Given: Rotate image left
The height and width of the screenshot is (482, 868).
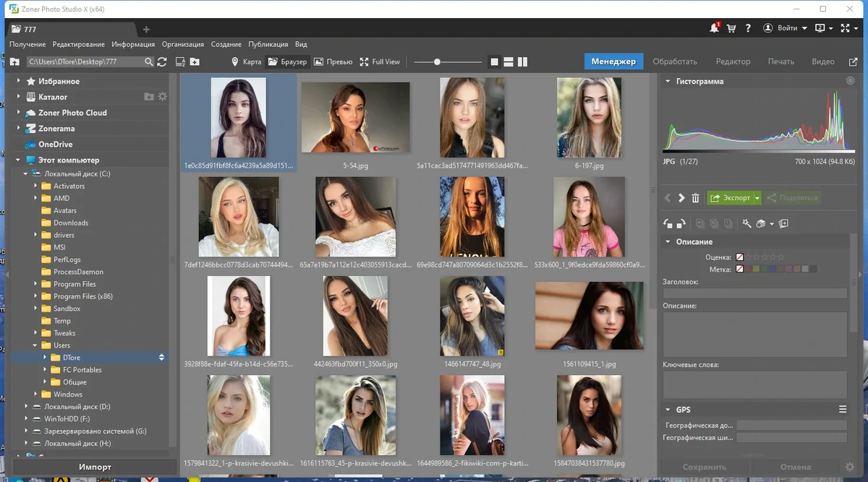Looking at the screenshot, I should [x=668, y=224].
